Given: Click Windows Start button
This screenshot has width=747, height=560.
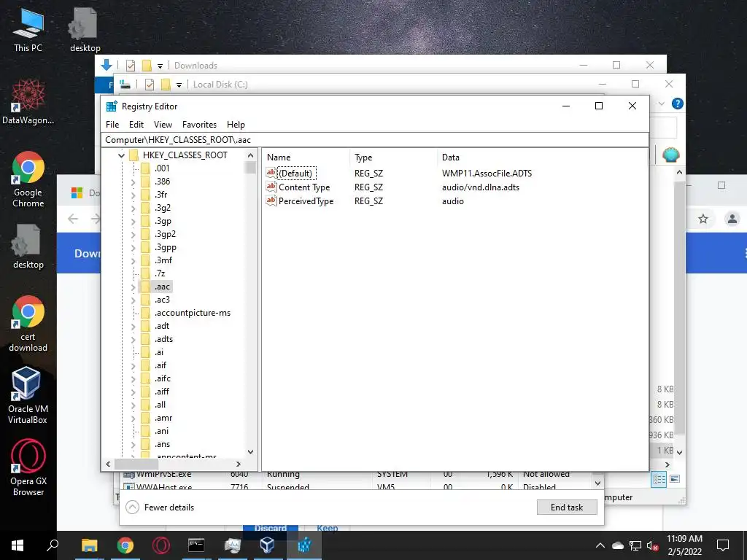Looking at the screenshot, I should tap(18, 545).
